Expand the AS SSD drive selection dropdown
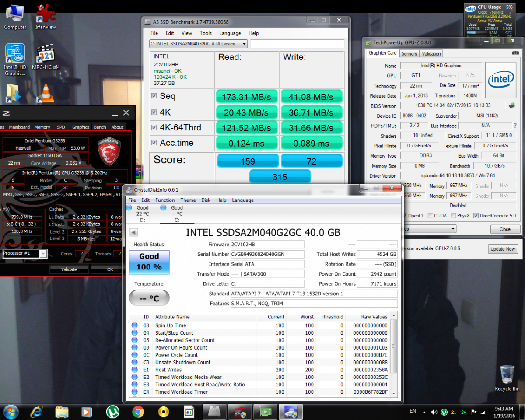 click(244, 44)
